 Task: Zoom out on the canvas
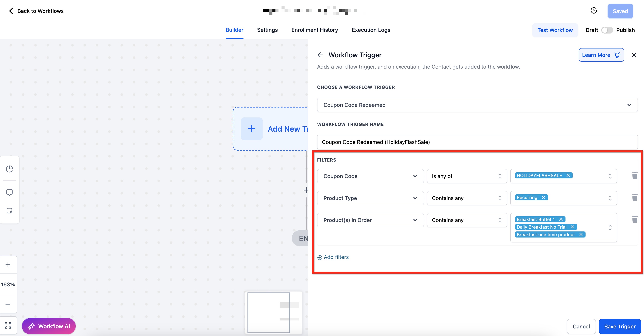tap(8, 304)
